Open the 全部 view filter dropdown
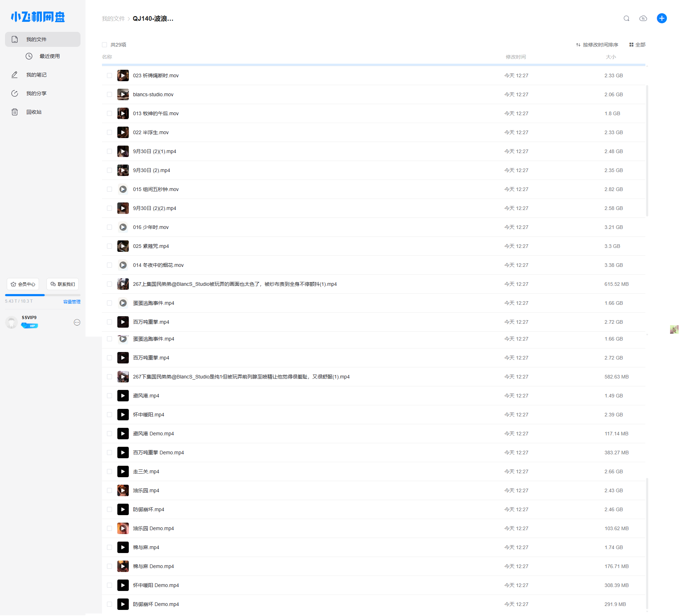This screenshot has height=616, width=684. 637,45
